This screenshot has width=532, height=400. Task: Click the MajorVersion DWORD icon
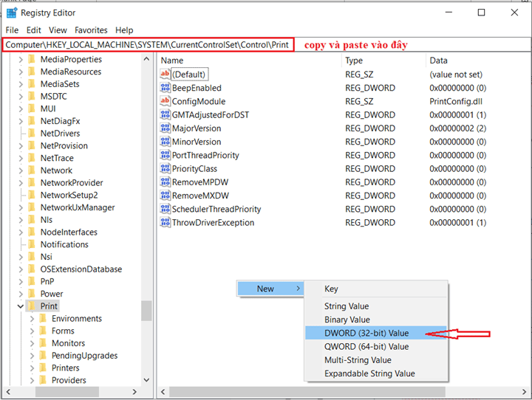pos(166,128)
